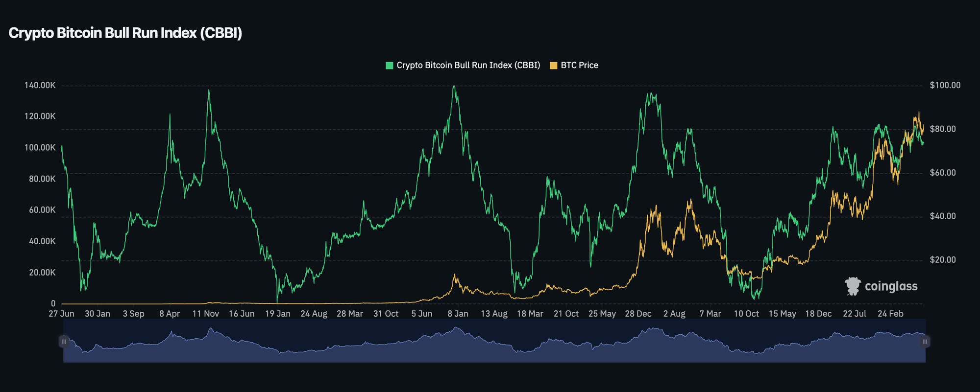Click the 11 Nov date label on x-axis

[205, 314]
